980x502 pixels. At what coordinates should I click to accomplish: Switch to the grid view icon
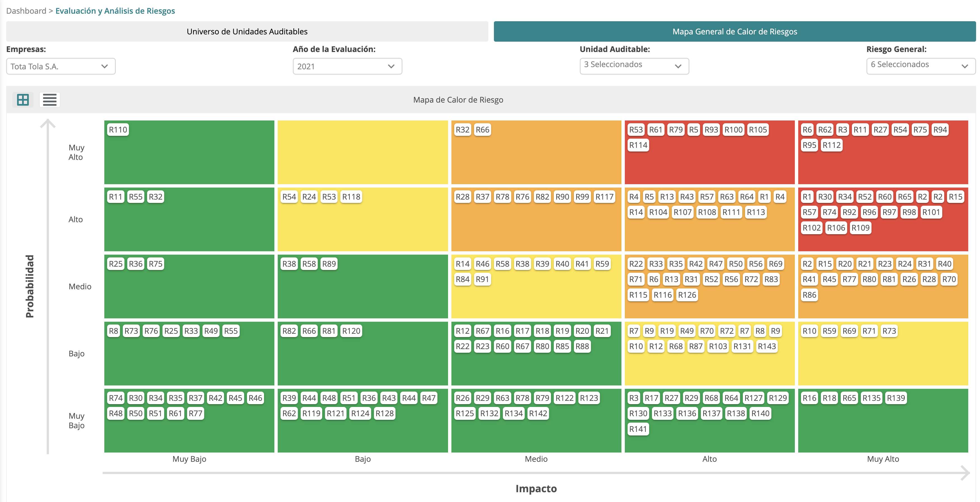[x=22, y=100]
